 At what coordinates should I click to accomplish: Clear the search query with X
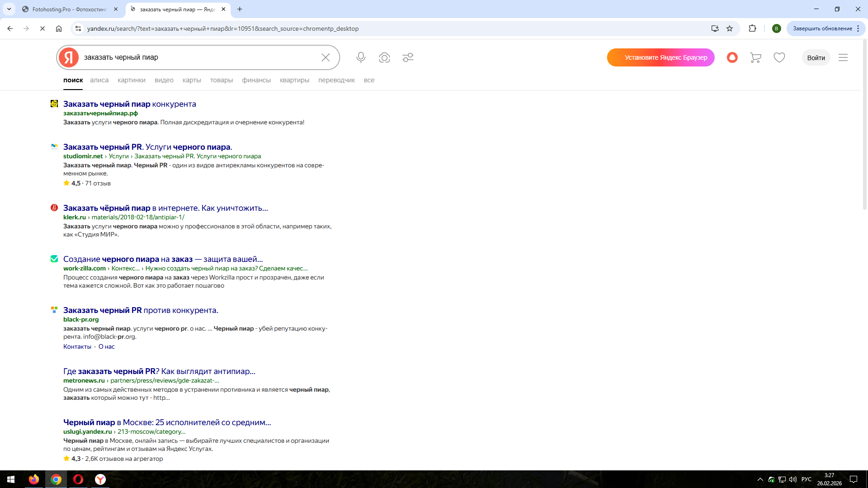tap(326, 57)
